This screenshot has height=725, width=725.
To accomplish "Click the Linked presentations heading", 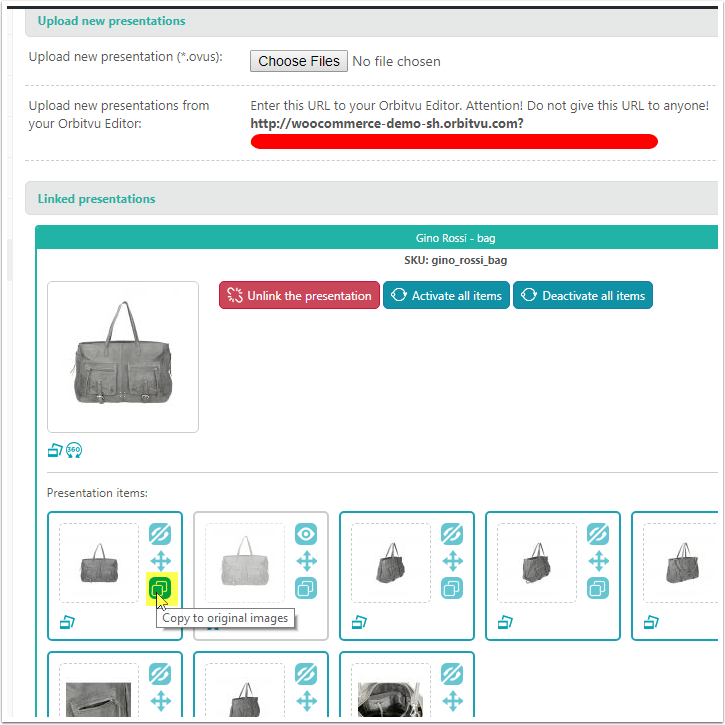I will [x=97, y=199].
